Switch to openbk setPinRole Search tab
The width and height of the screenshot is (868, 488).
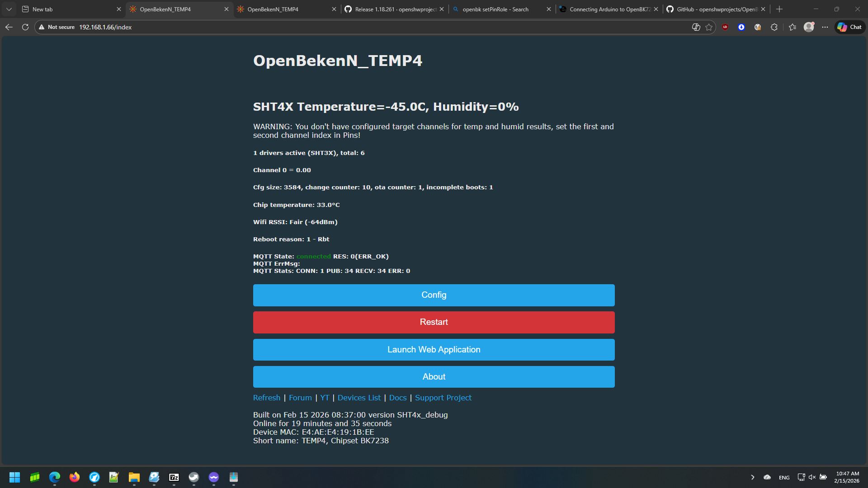click(495, 9)
